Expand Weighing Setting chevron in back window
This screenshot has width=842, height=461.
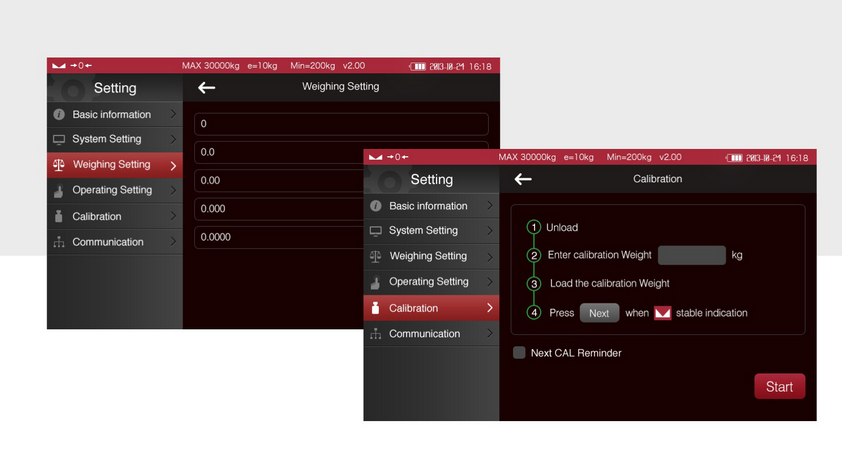tap(173, 165)
